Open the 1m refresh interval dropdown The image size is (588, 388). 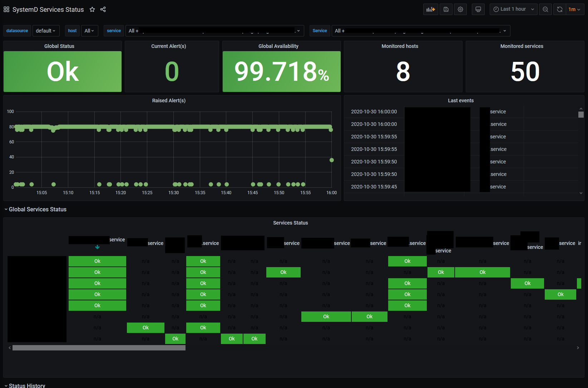click(x=575, y=9)
